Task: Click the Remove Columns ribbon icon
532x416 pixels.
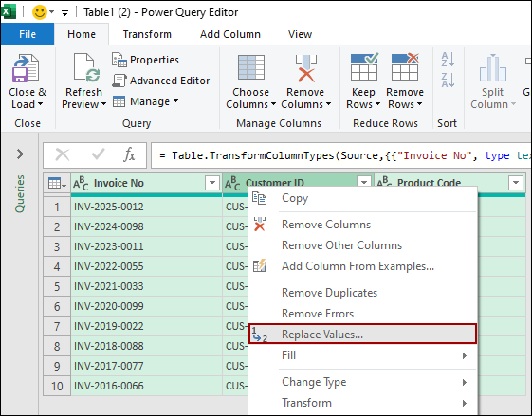Action: 305,68
